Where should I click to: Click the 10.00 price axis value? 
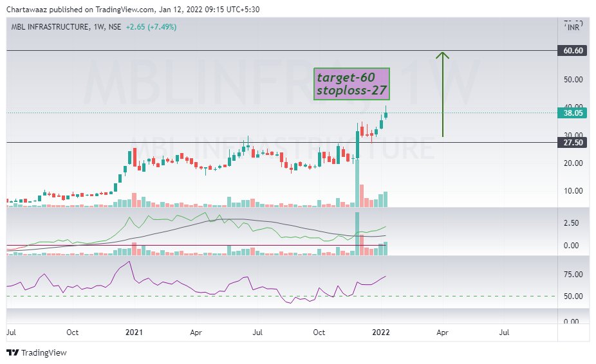pyautogui.click(x=573, y=191)
